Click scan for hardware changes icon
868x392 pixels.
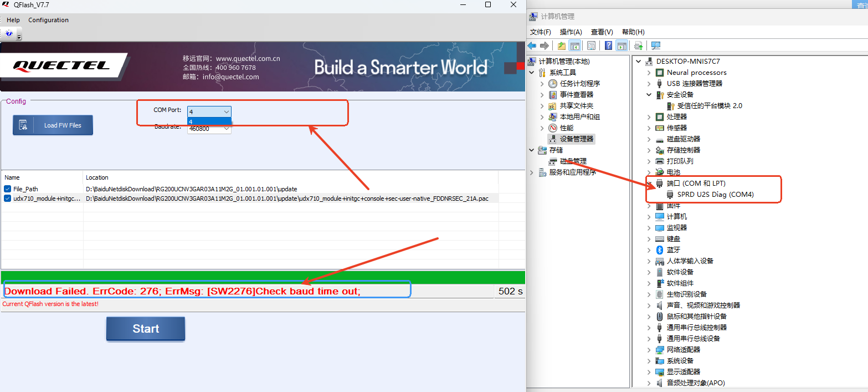click(656, 45)
